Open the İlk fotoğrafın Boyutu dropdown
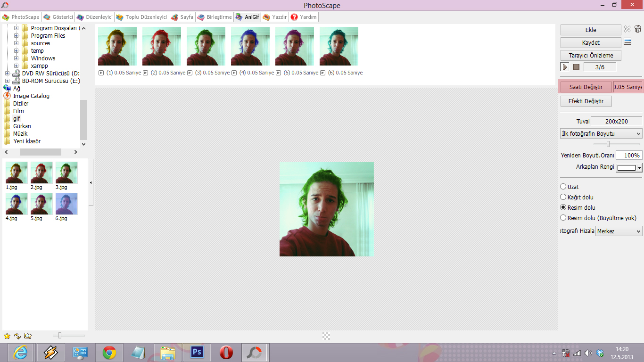644x362 pixels. pos(601,133)
